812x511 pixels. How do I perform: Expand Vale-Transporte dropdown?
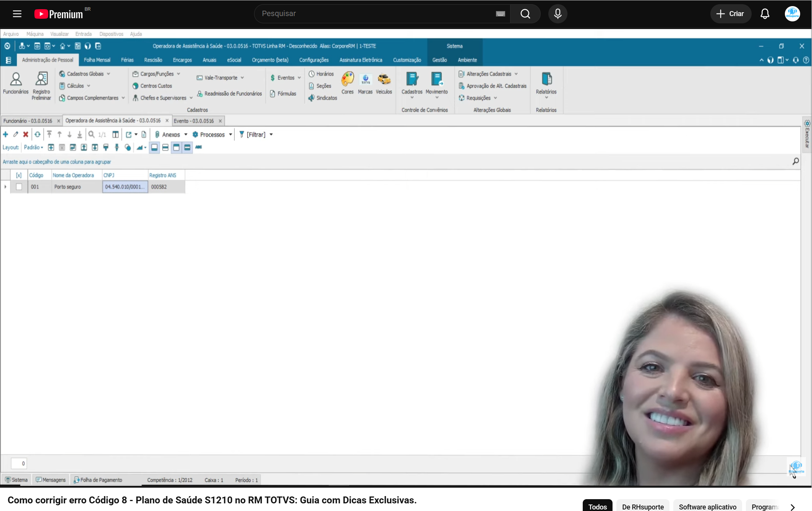coord(242,78)
